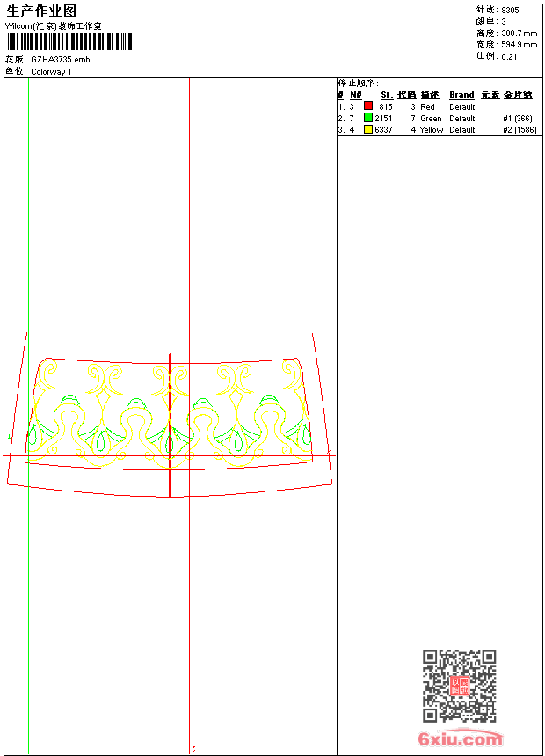Image resolution: width=545 pixels, height=756 pixels.
Task: Click Default brand in the Yellow row
Action: (x=462, y=130)
